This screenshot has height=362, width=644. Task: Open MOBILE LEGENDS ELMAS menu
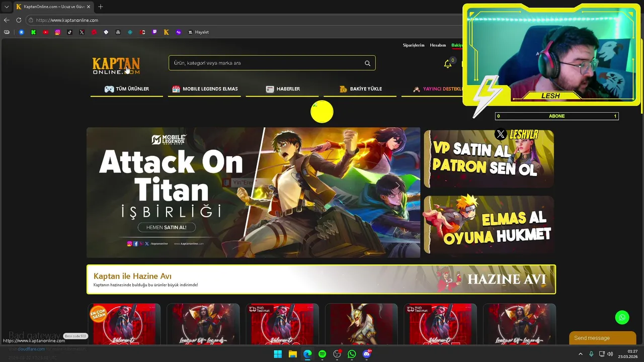pos(205,89)
